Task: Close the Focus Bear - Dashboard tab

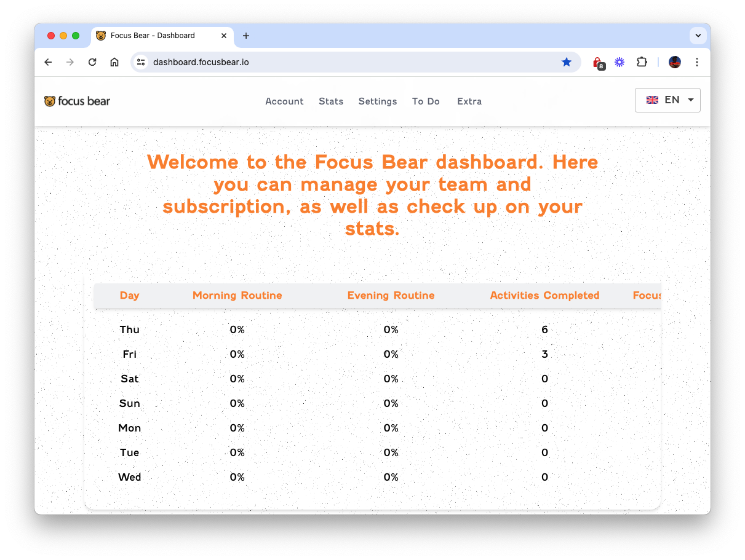Action: pos(224,36)
